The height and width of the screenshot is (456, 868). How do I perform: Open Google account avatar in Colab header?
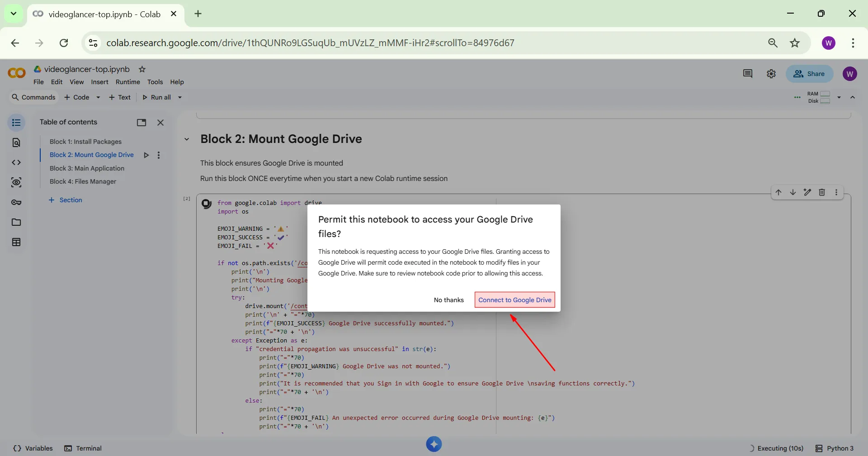[850, 74]
